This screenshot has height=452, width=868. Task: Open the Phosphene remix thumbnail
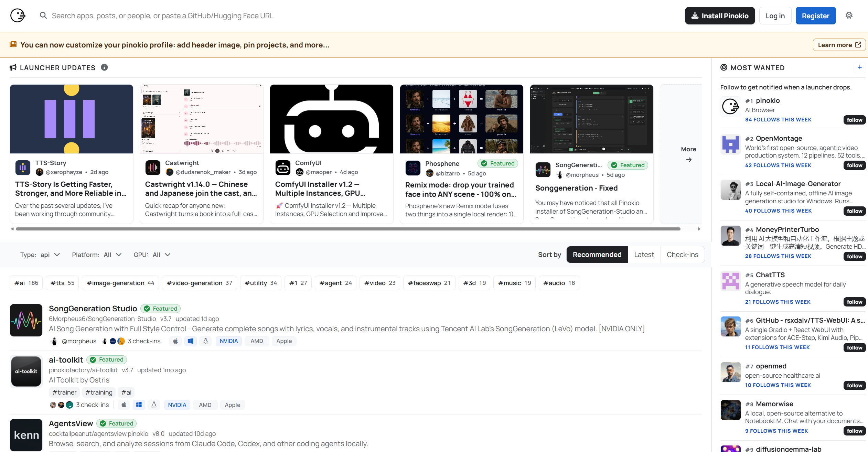(461, 119)
